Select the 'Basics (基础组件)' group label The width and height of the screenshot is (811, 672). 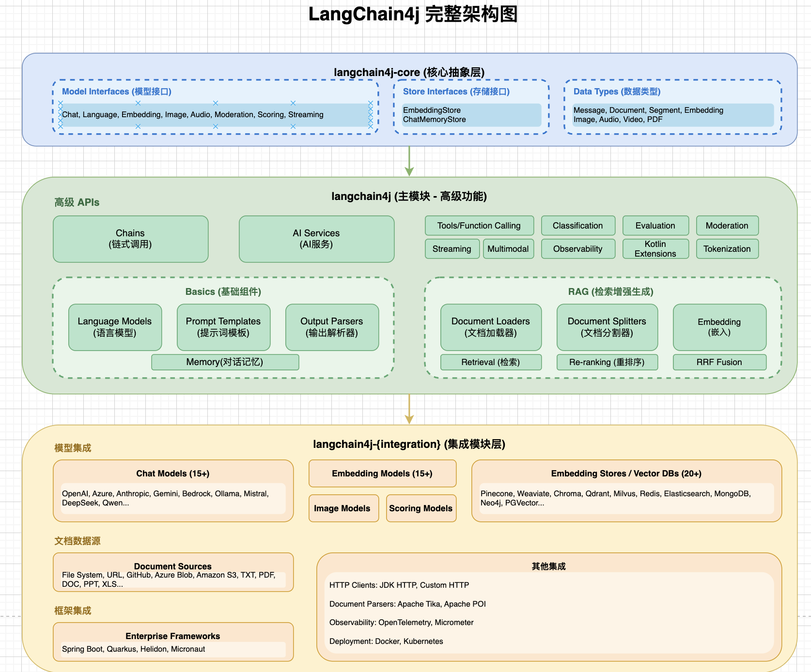(223, 291)
